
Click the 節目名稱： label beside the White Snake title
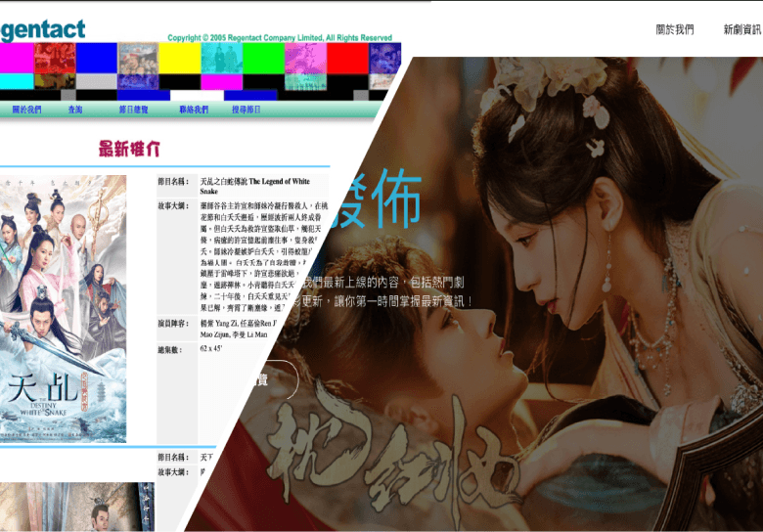pyautogui.click(x=173, y=181)
